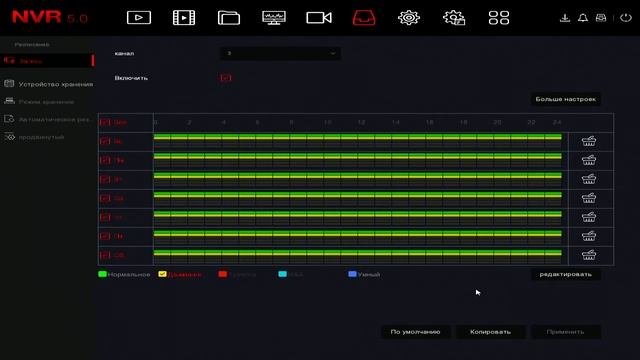Toggle the Чт day checkbox
The width and height of the screenshot is (640, 360).
pos(105,217)
